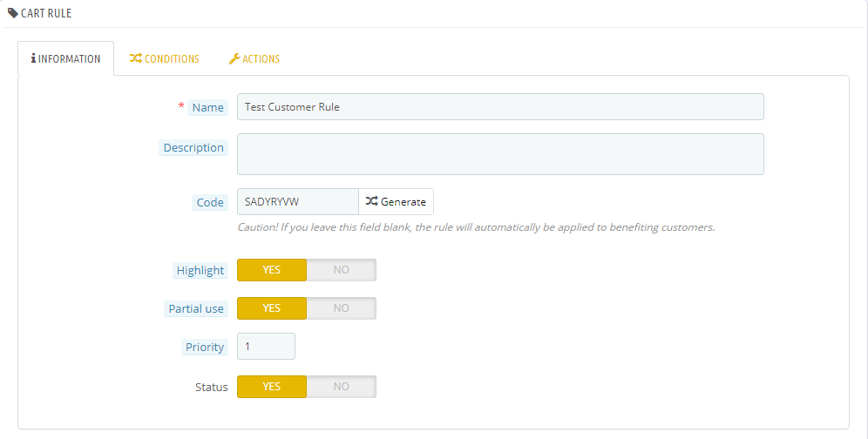Image resolution: width=868 pixels, height=439 pixels.
Task: Open the Information tab
Action: (66, 58)
